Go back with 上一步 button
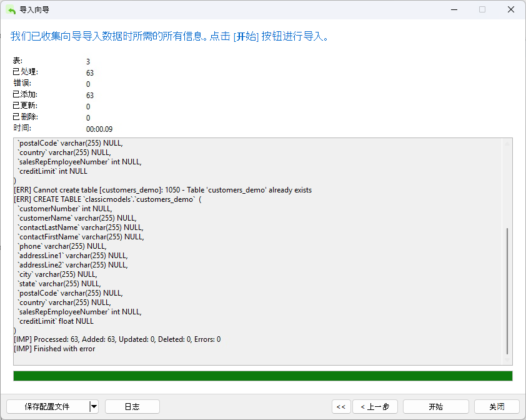 click(x=375, y=407)
